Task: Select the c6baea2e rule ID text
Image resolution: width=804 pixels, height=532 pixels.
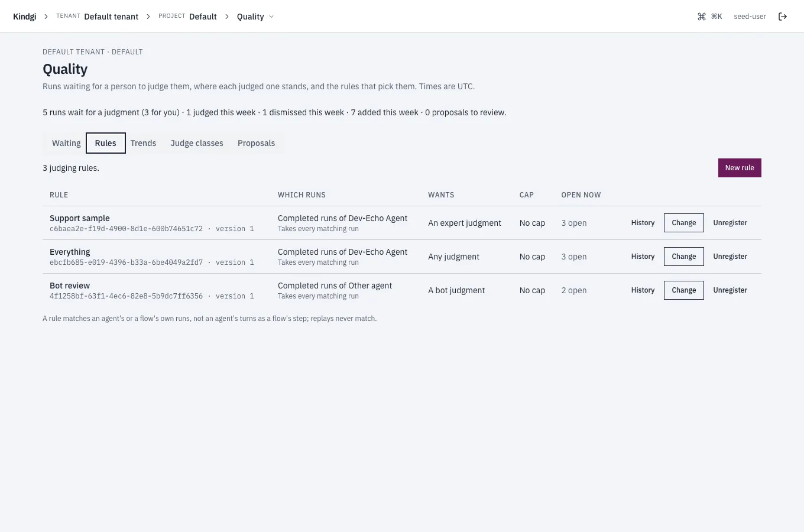Action: [126, 229]
